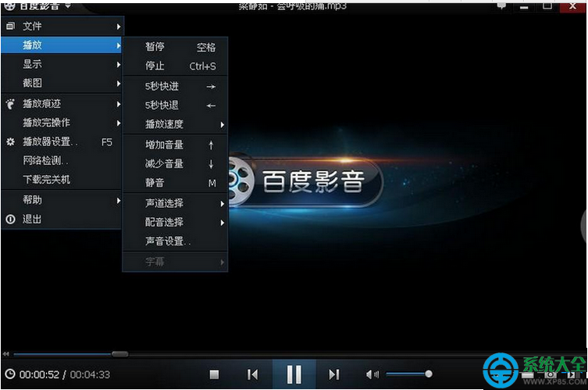Open the 播放完操作 submenu

[62, 123]
